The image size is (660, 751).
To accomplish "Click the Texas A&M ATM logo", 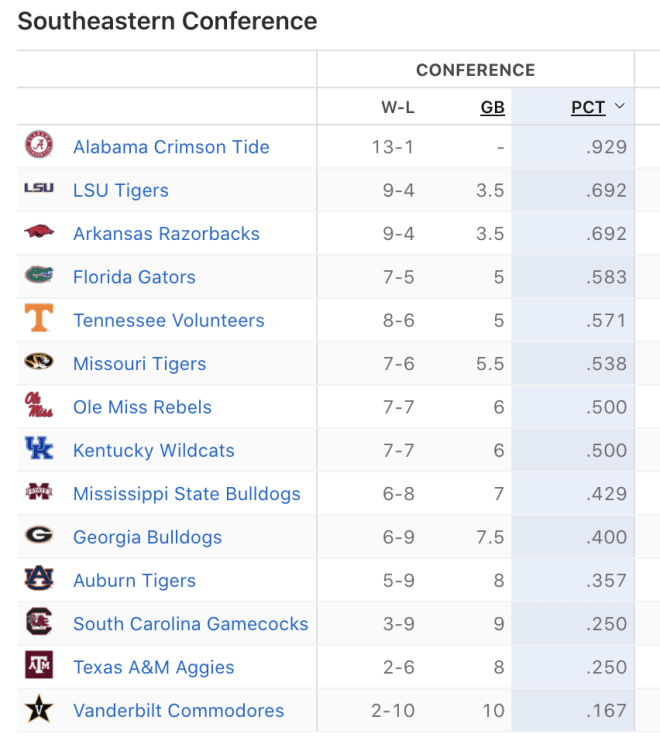I will coord(39,665).
